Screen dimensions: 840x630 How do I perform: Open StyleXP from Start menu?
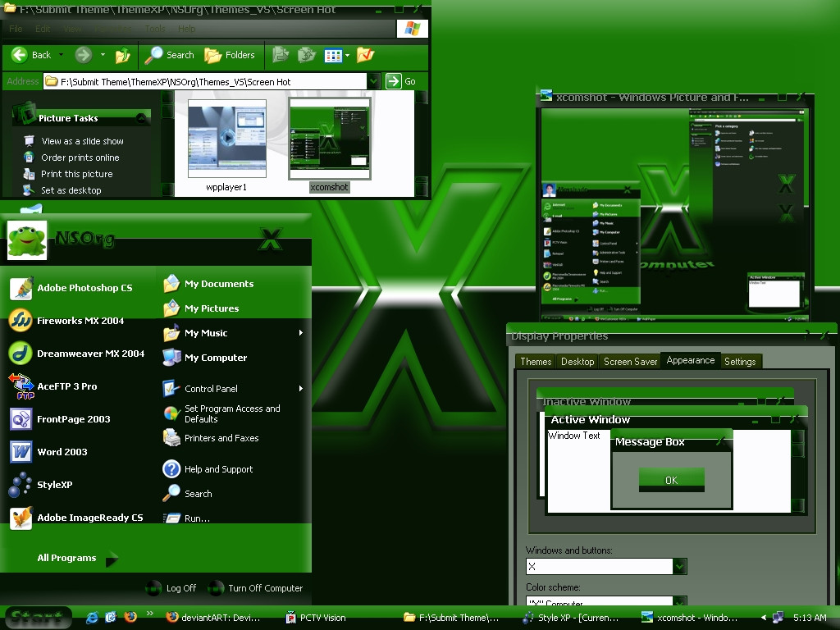[x=41, y=484]
